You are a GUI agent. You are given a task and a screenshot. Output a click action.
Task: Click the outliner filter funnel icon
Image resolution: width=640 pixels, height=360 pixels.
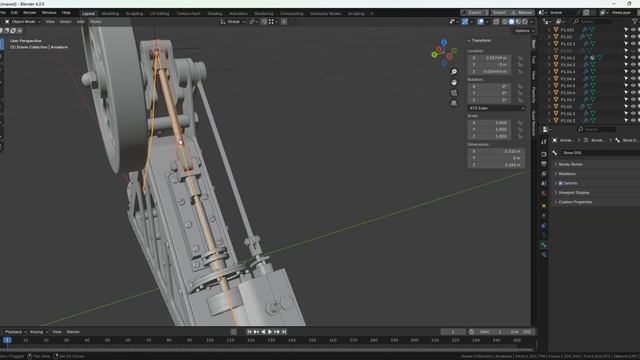(x=635, y=21)
